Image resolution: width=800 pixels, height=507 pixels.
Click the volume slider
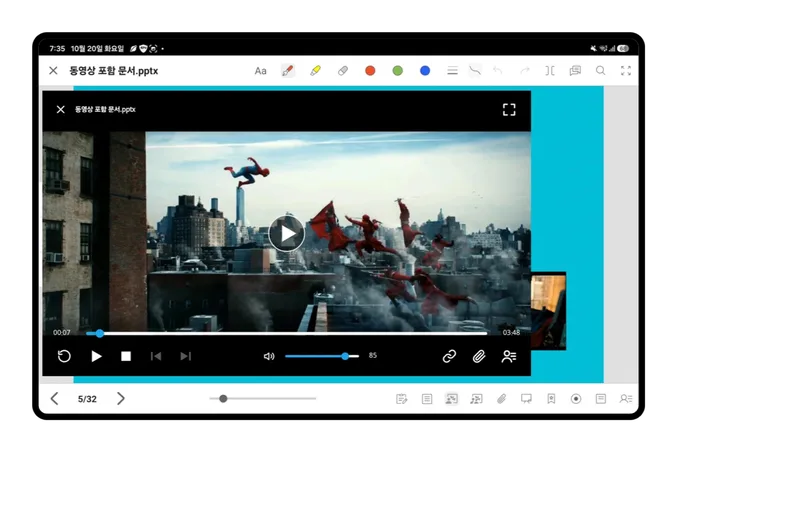point(322,356)
